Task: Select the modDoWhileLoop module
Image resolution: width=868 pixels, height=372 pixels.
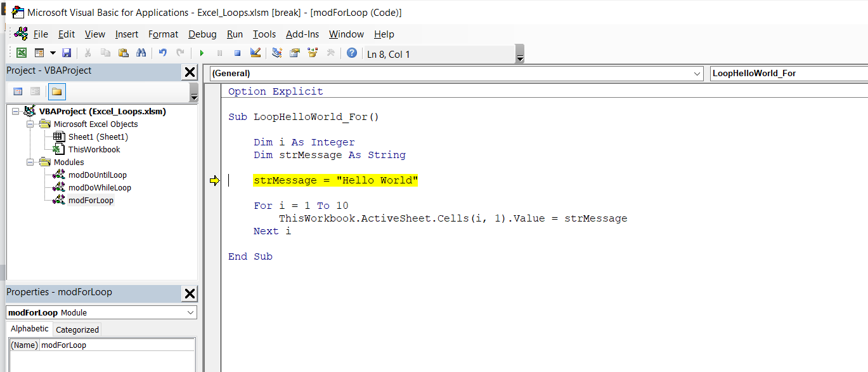Action: 100,187
